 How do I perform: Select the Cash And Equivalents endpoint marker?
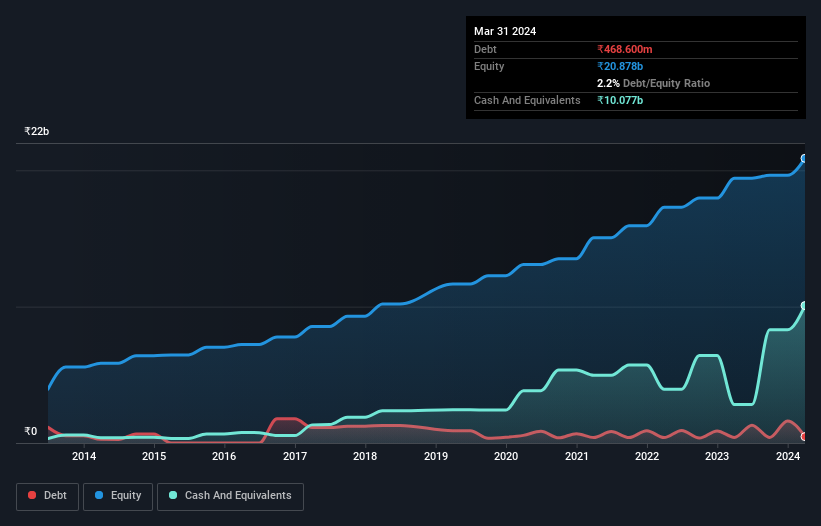coord(804,306)
